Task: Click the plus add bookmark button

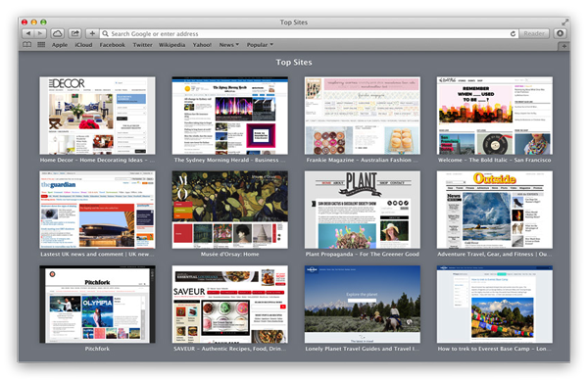Action: pos(92,33)
